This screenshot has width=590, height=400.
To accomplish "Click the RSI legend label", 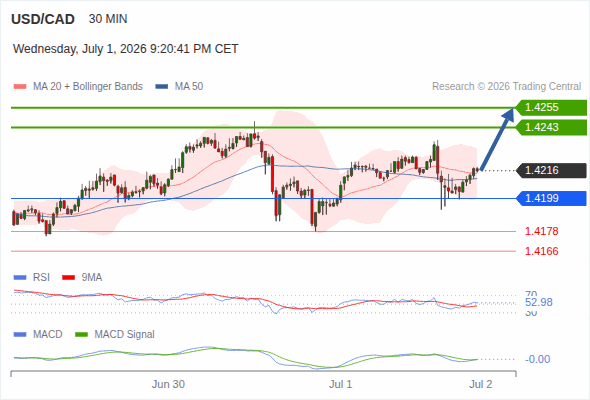I will [41, 278].
